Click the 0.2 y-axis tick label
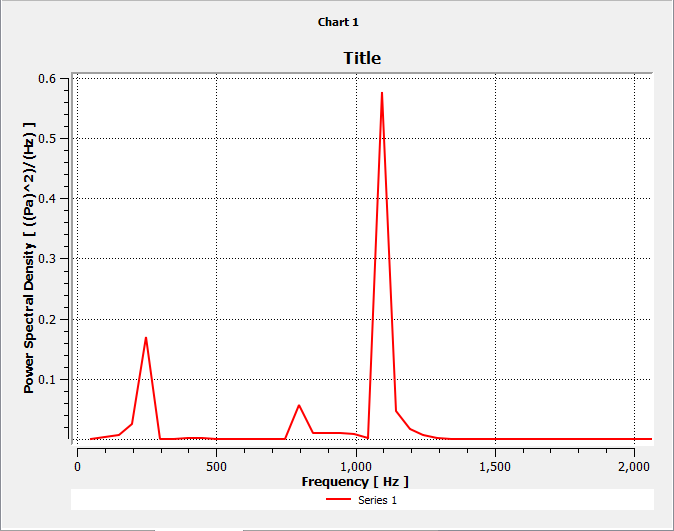Image resolution: width=674 pixels, height=531 pixels. [x=47, y=319]
